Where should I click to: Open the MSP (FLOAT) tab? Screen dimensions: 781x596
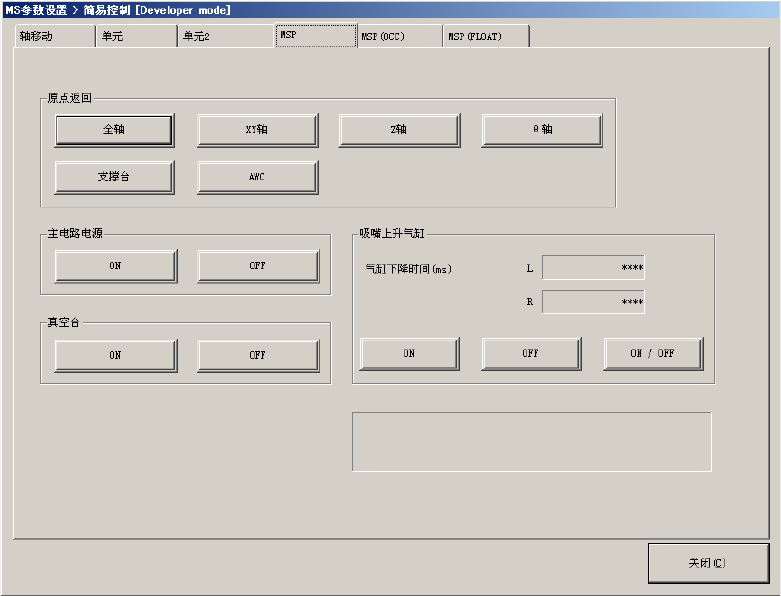point(486,36)
